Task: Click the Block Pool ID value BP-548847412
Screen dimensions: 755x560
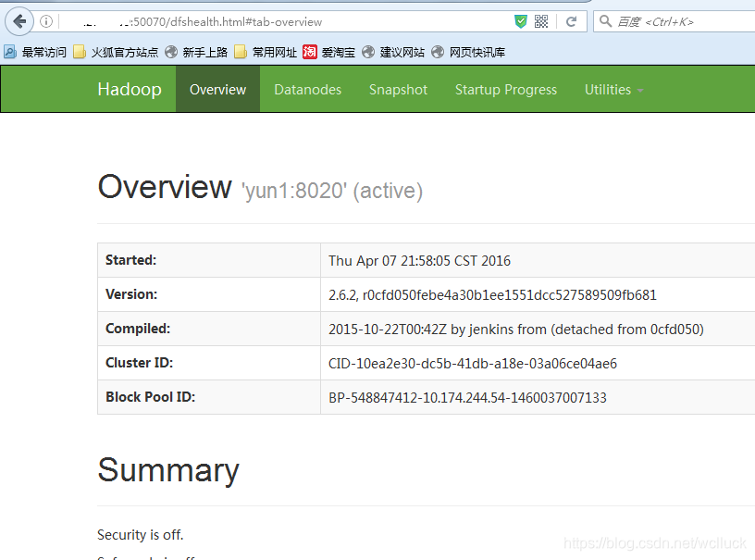Action: (467, 397)
